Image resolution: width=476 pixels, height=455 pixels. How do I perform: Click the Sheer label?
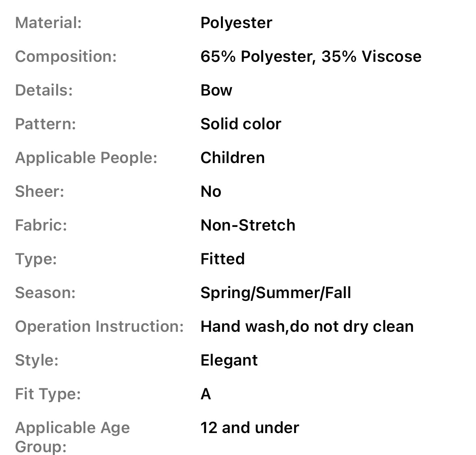pyautogui.click(x=40, y=192)
